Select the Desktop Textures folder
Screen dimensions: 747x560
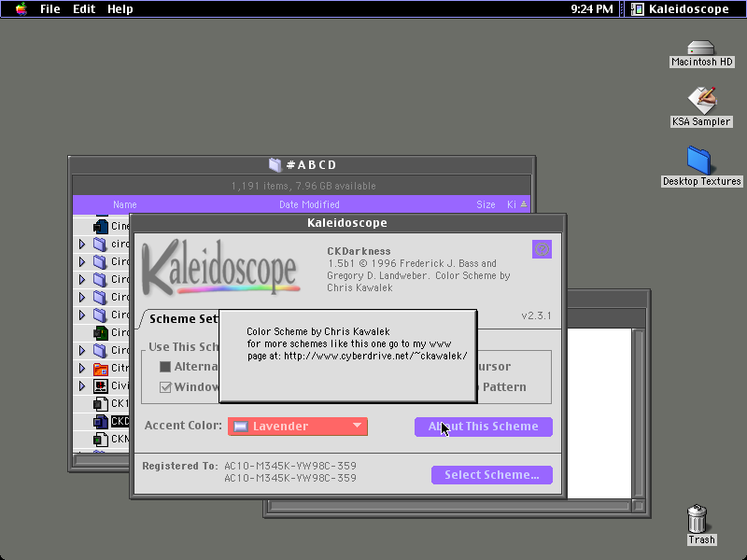tap(698, 160)
